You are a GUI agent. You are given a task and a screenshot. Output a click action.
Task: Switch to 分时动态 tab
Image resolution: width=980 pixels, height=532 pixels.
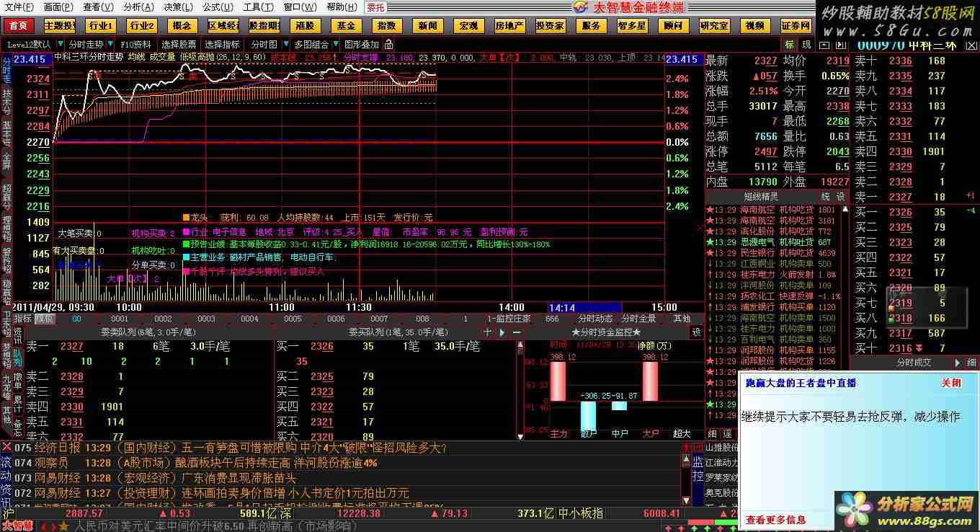[595, 319]
